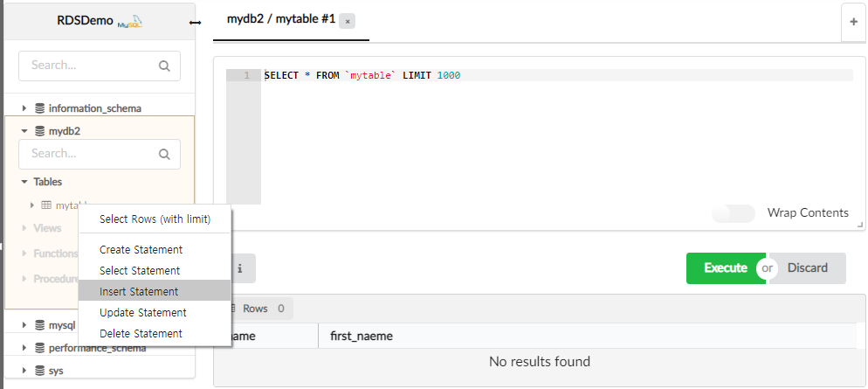Viewport: 868px width, 389px height.
Task: Click the magnifier icon in the mydb2 search box
Action: point(164,154)
